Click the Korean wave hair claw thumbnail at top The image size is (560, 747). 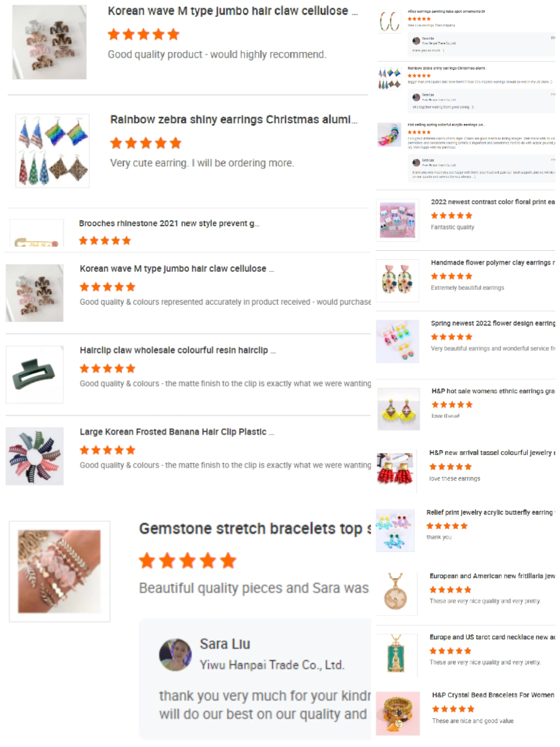tap(49, 42)
